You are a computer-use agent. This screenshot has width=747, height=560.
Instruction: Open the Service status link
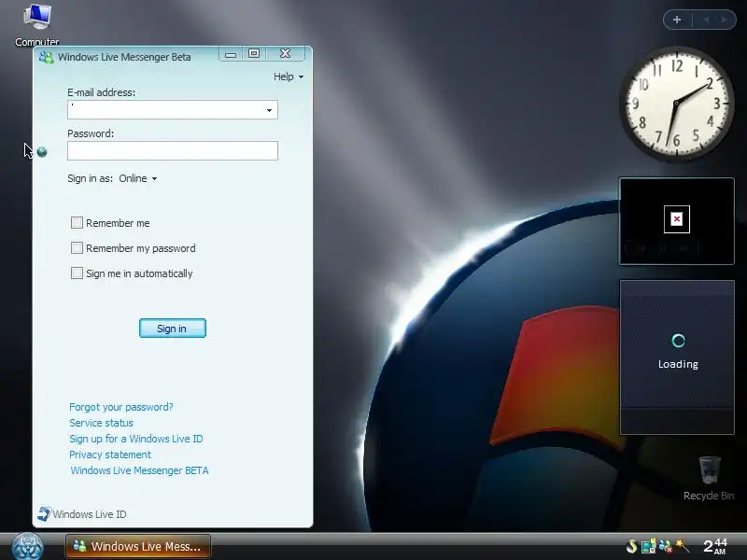(x=101, y=423)
